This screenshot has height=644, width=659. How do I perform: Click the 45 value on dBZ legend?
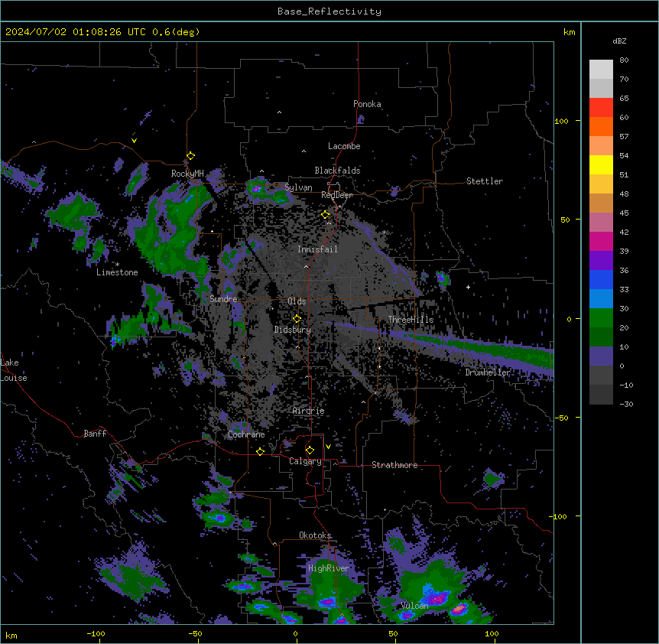click(624, 213)
